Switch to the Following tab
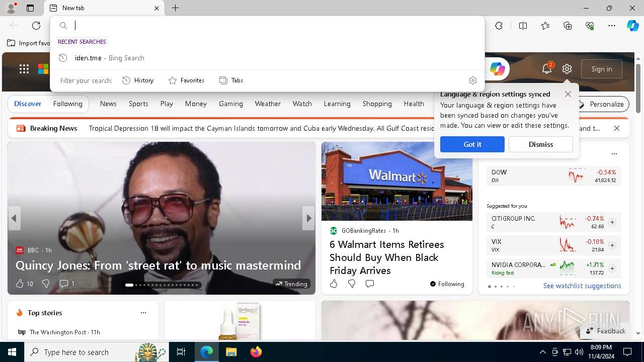Screen dimensions: 644x362 tap(68, 104)
